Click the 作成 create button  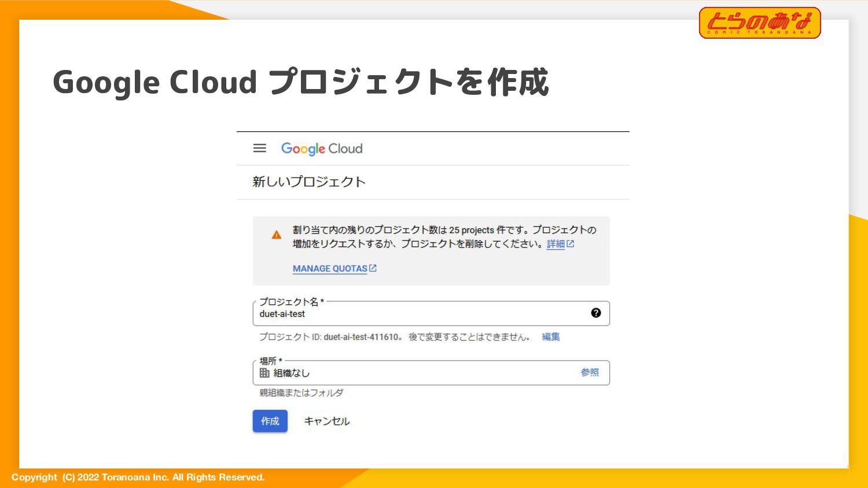pos(270,421)
